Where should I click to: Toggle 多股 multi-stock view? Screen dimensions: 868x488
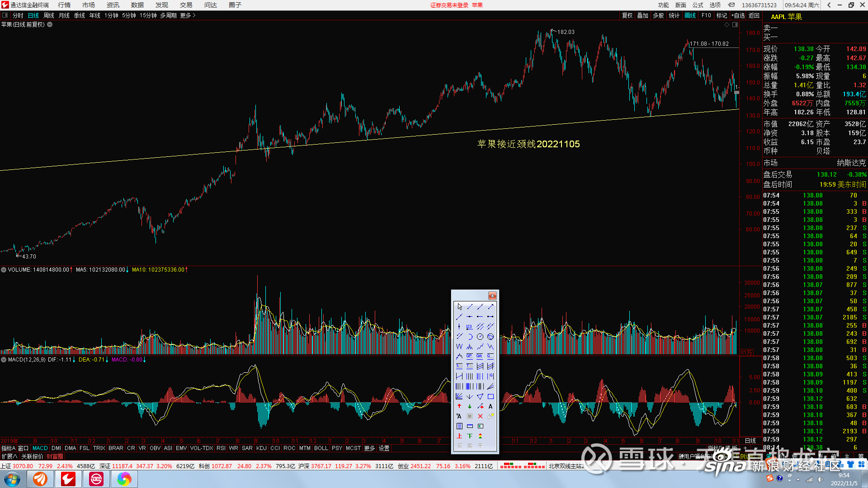(x=658, y=15)
